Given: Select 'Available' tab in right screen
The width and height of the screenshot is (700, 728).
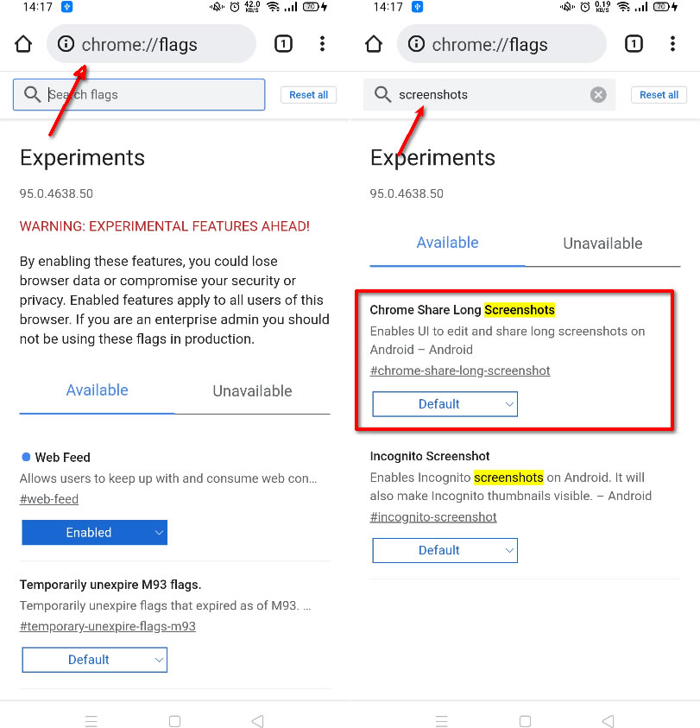Looking at the screenshot, I should [x=447, y=243].
